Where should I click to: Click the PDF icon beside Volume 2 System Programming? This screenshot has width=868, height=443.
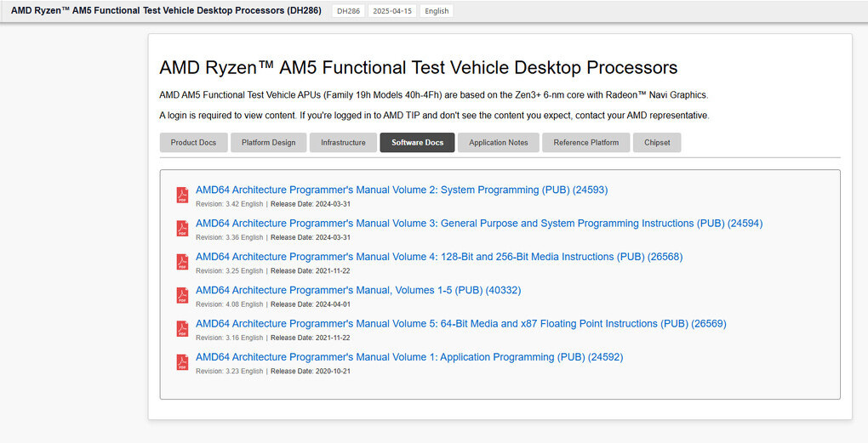tap(182, 196)
